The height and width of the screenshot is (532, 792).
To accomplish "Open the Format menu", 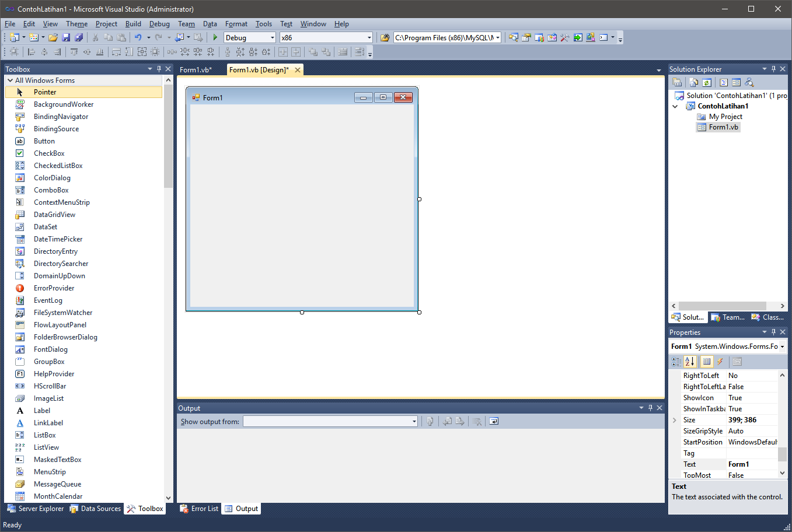I will coord(236,24).
